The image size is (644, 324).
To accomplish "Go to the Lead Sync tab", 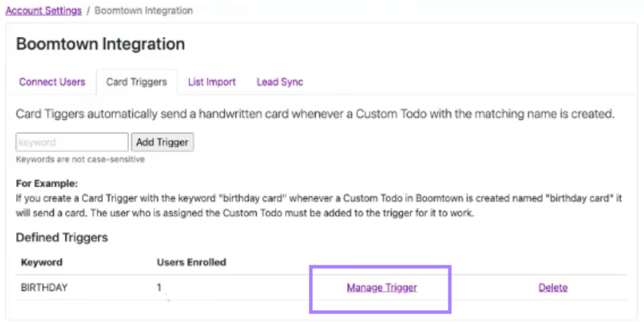I will click(279, 82).
